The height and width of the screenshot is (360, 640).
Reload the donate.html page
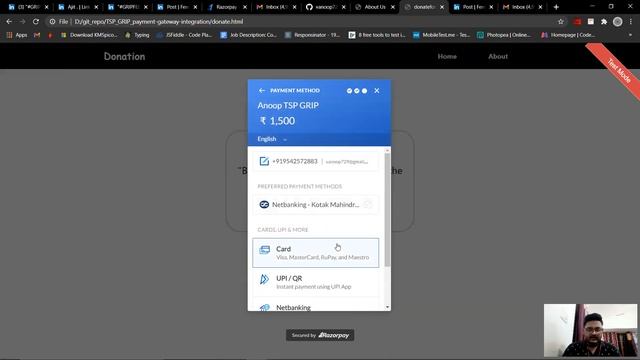36,21
